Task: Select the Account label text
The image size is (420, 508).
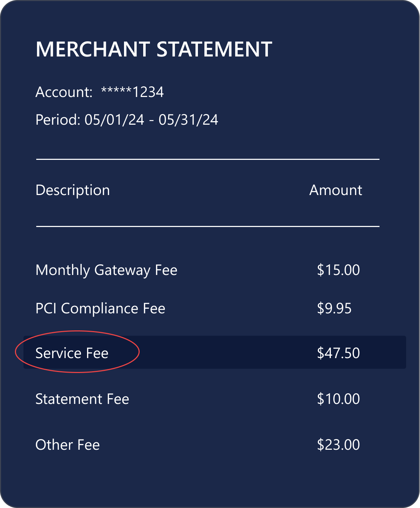Action: 64,92
